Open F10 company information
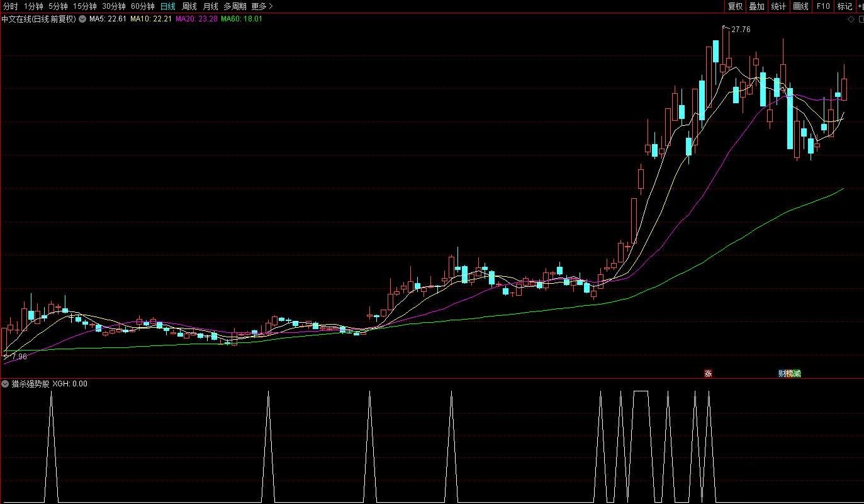Screen dimensions: 864x504 click(822, 6)
